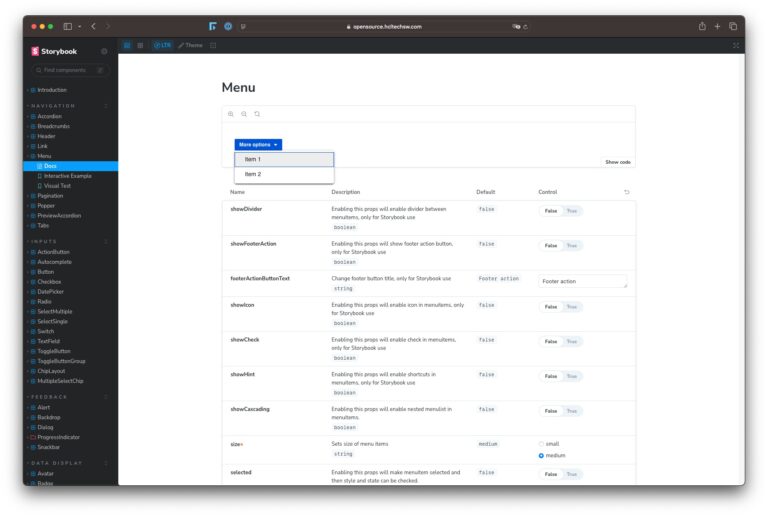Image resolution: width=768 pixels, height=516 pixels.
Task: Open a new tab with the plus icon
Action: pyautogui.click(x=718, y=26)
